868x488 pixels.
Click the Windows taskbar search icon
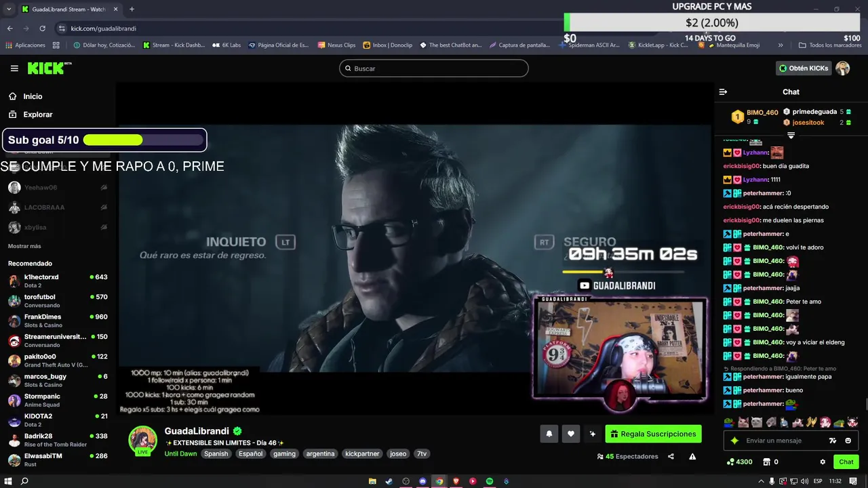[x=24, y=481]
